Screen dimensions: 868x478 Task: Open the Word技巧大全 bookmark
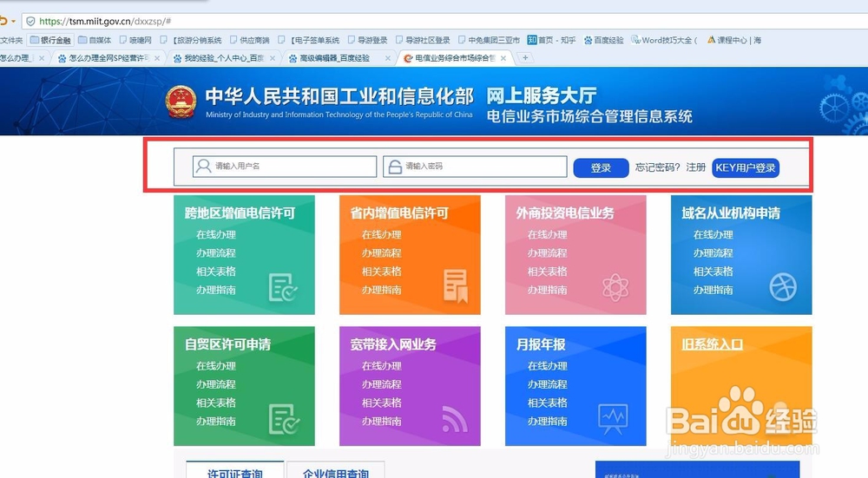point(665,40)
